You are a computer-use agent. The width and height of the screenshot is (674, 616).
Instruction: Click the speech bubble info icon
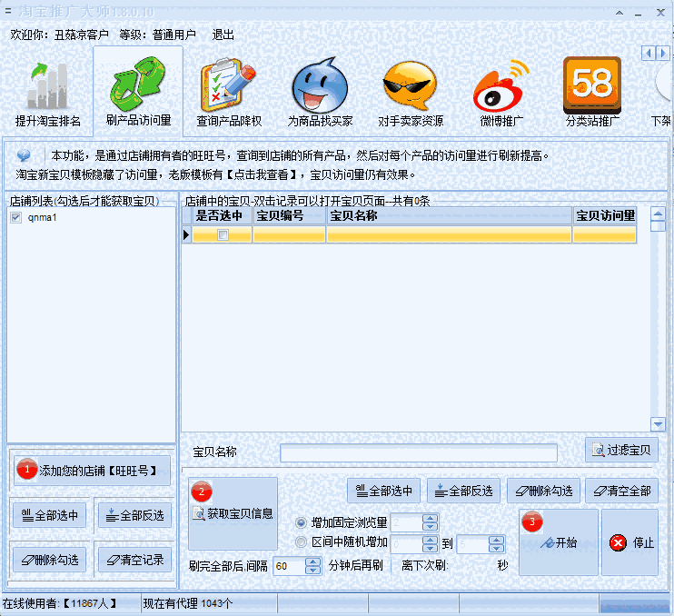24,155
